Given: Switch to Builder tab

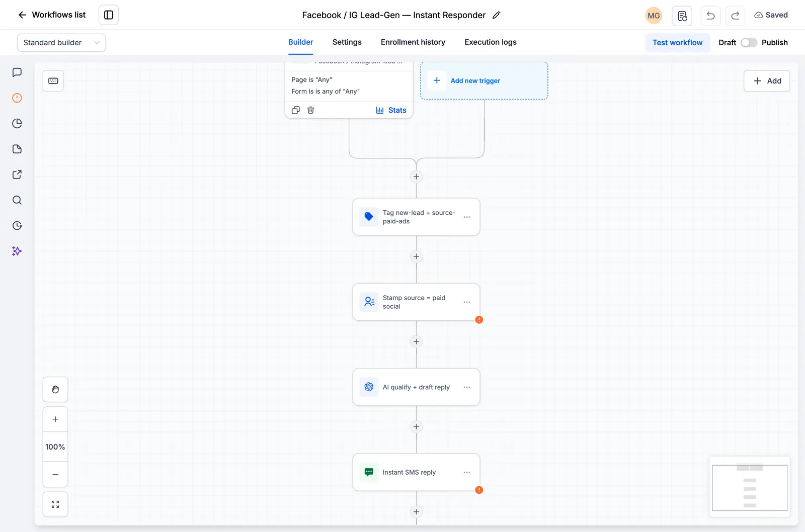Looking at the screenshot, I should click(300, 42).
